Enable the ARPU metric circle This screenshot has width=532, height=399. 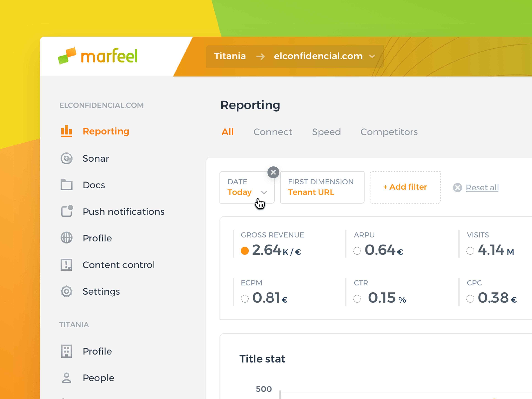click(x=357, y=251)
